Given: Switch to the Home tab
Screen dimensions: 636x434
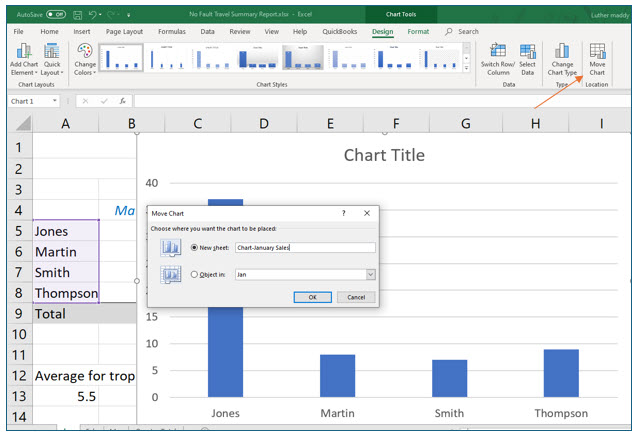Looking at the screenshot, I should 49,31.
